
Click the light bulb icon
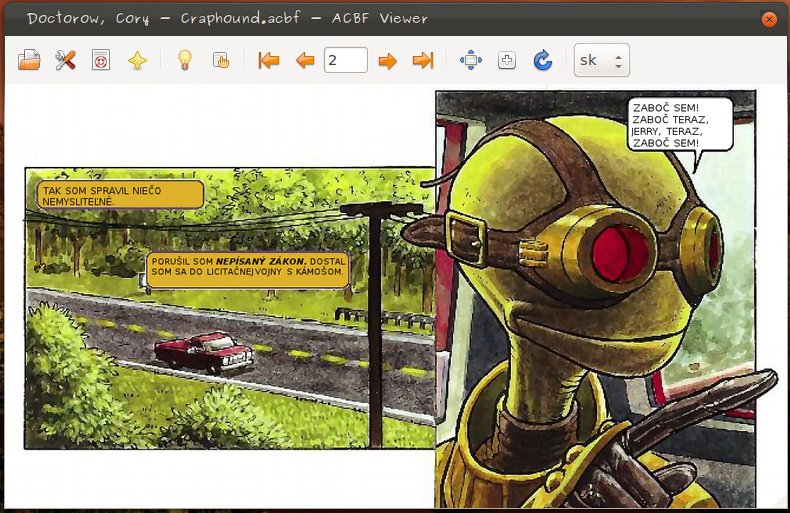(x=185, y=60)
